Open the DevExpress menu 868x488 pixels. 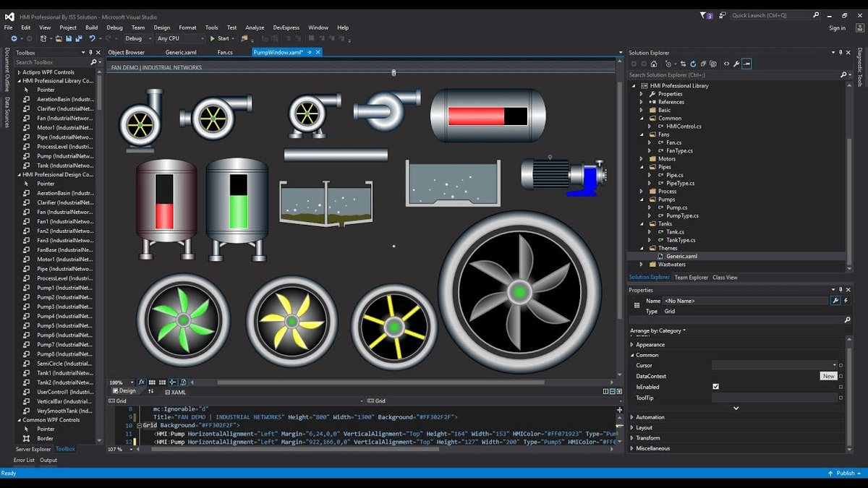click(286, 27)
